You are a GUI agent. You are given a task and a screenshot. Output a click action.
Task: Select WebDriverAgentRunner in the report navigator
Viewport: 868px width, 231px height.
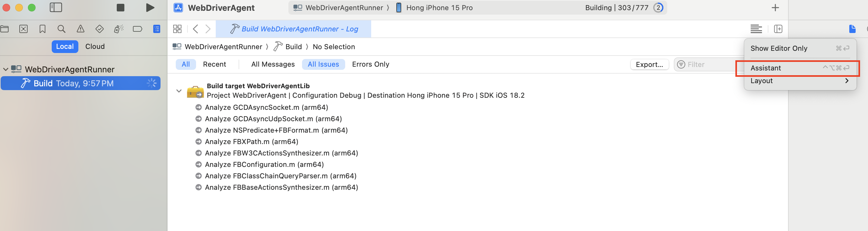pyautogui.click(x=69, y=69)
